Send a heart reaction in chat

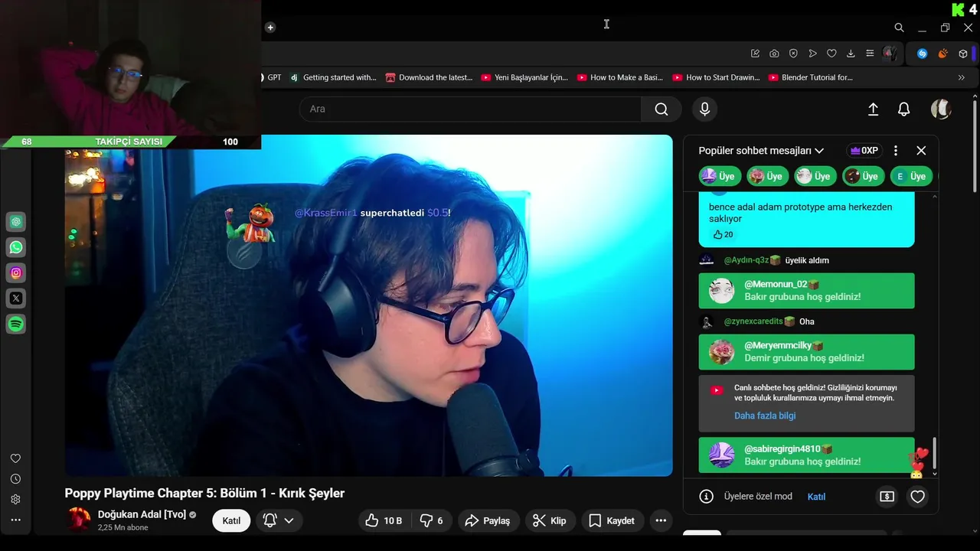pyautogui.click(x=917, y=497)
